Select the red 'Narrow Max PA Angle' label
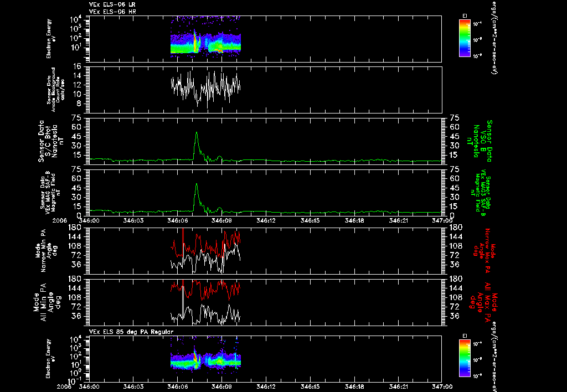 point(484,250)
